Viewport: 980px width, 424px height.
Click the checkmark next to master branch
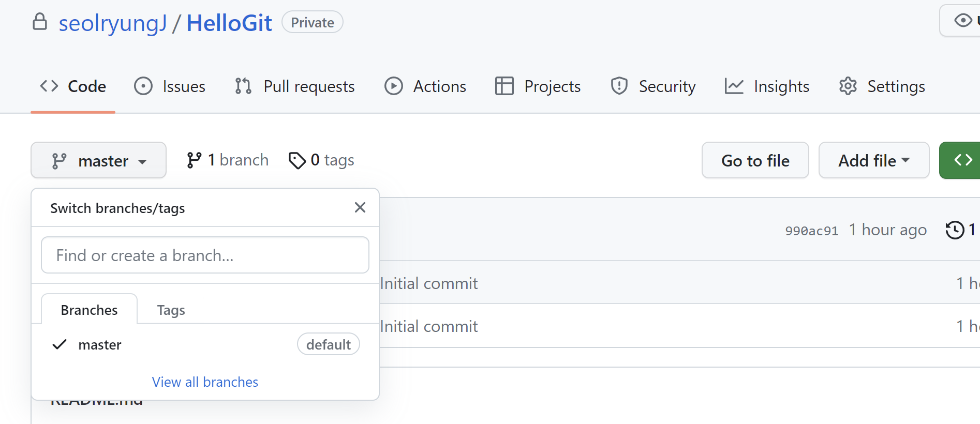point(60,344)
